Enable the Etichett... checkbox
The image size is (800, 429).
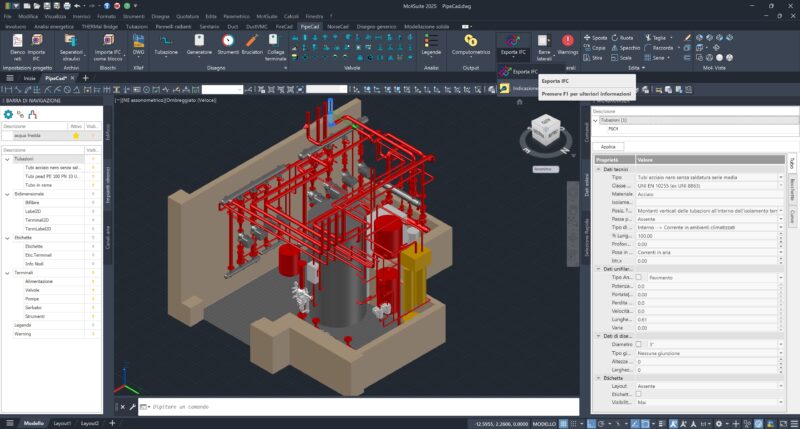640,394
